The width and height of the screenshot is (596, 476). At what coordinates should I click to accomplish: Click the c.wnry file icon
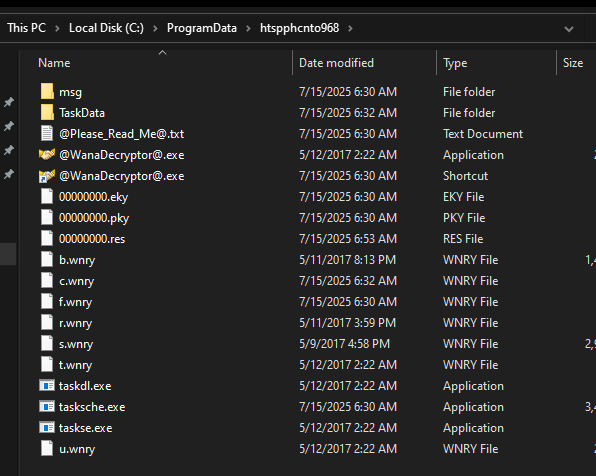pyautogui.click(x=47, y=281)
